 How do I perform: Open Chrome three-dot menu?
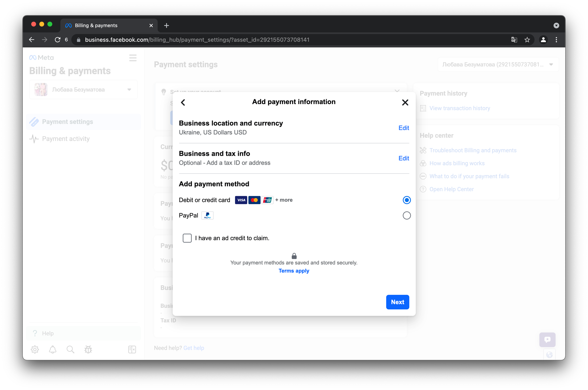click(x=556, y=40)
